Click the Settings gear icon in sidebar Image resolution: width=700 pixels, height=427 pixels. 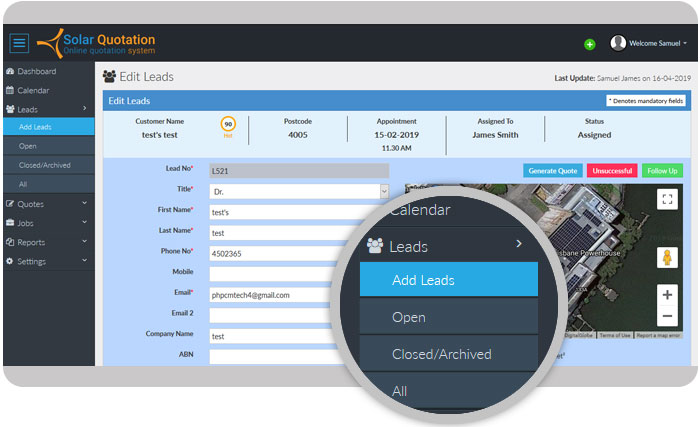coord(10,261)
